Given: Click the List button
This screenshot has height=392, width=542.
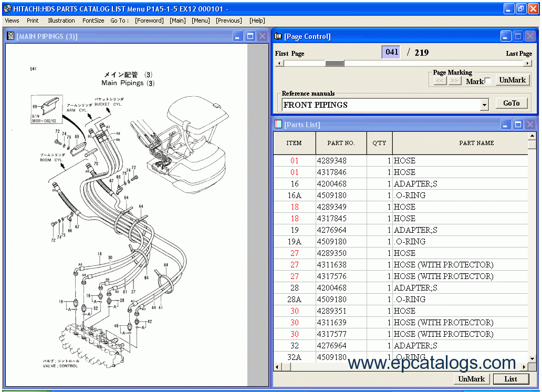Looking at the screenshot, I should coord(510,379).
